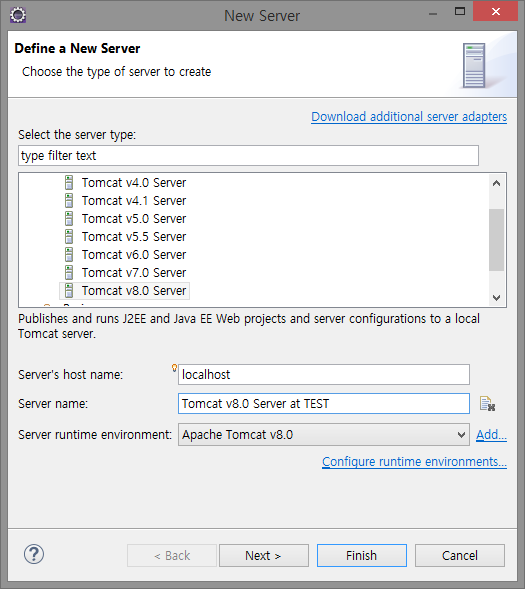
Task: Close the New Server dialog
Action: coord(495,12)
